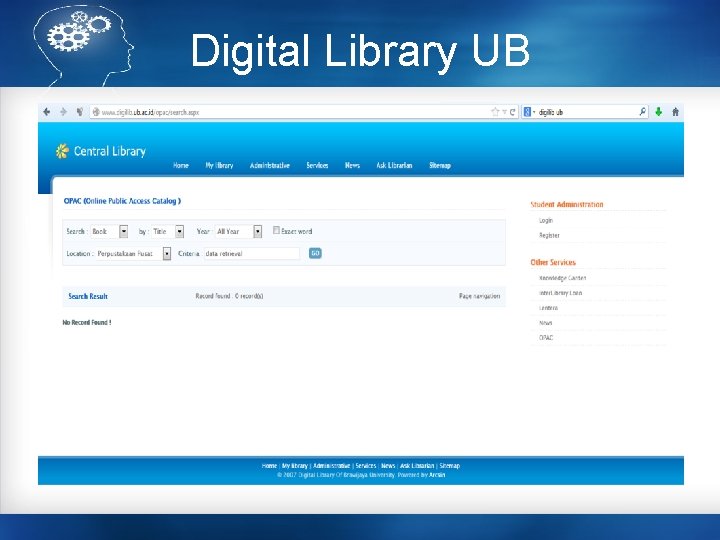Click the browser back arrow

pyautogui.click(x=46, y=112)
